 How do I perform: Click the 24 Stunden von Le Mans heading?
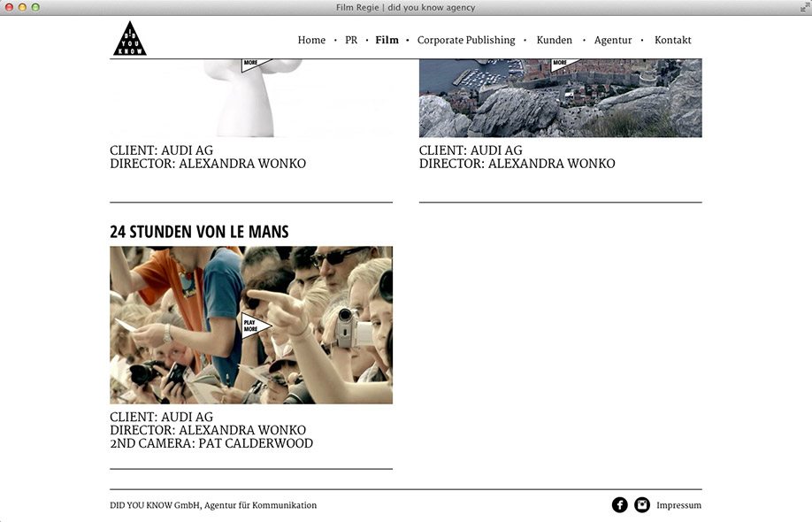pos(199,232)
